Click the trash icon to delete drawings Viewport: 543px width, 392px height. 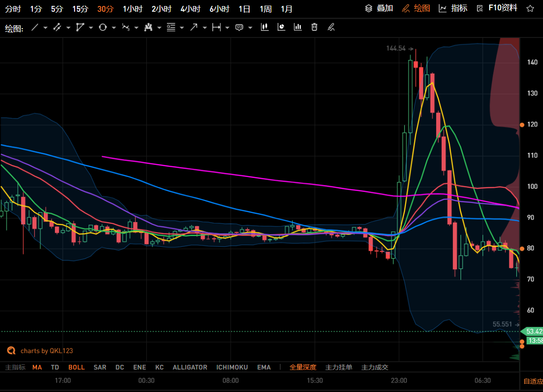click(x=314, y=27)
